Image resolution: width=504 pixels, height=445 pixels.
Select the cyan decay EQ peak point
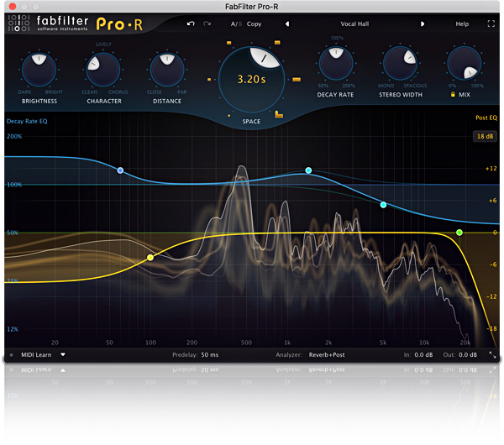click(x=308, y=170)
